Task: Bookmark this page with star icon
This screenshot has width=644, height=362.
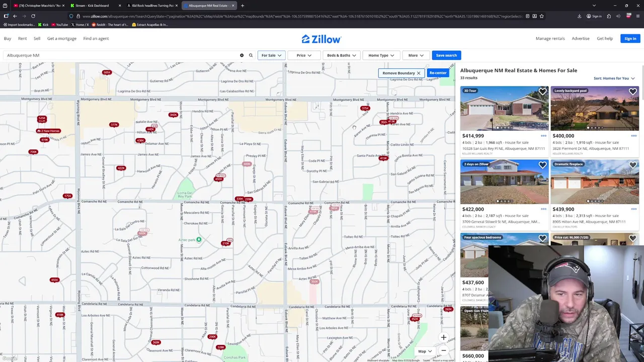Action: coord(541,16)
